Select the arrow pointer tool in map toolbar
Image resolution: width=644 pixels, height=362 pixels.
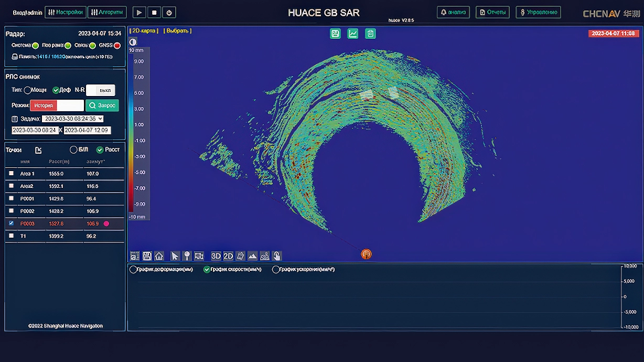(175, 256)
